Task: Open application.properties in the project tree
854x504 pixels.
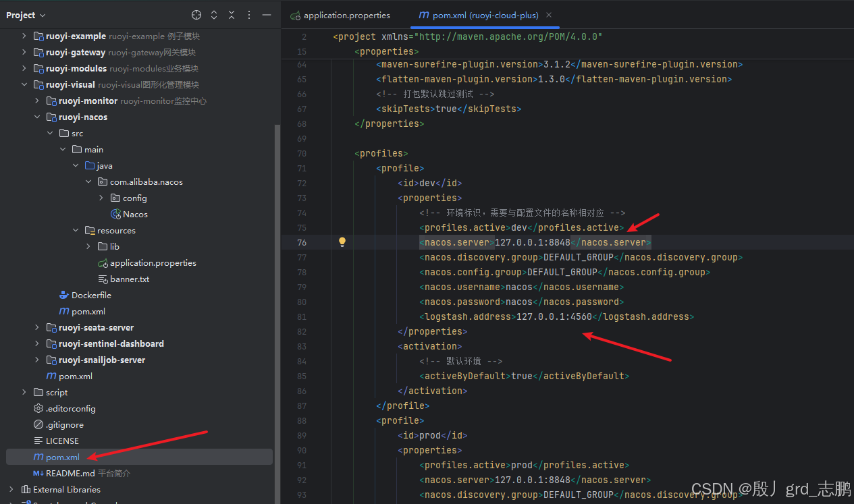Action: pos(153,262)
